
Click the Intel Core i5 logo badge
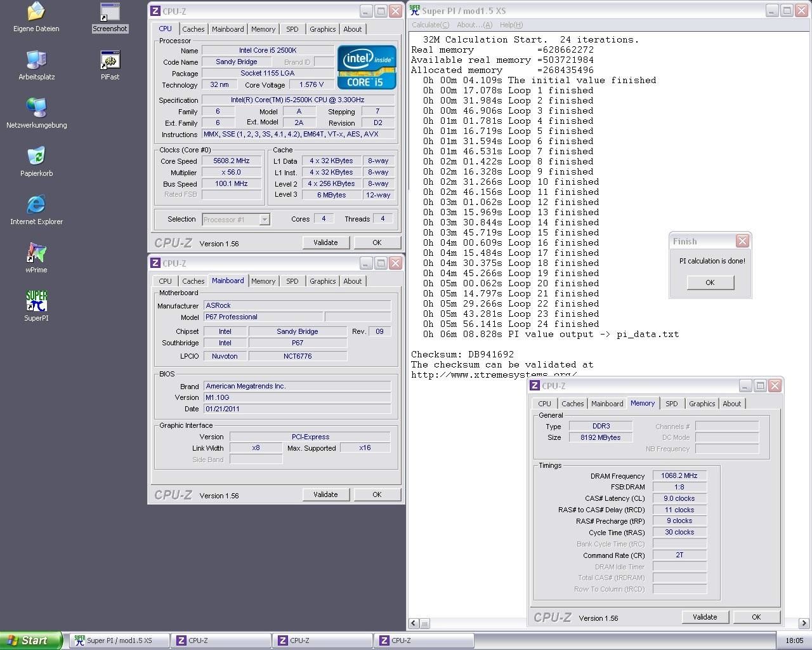coord(367,67)
